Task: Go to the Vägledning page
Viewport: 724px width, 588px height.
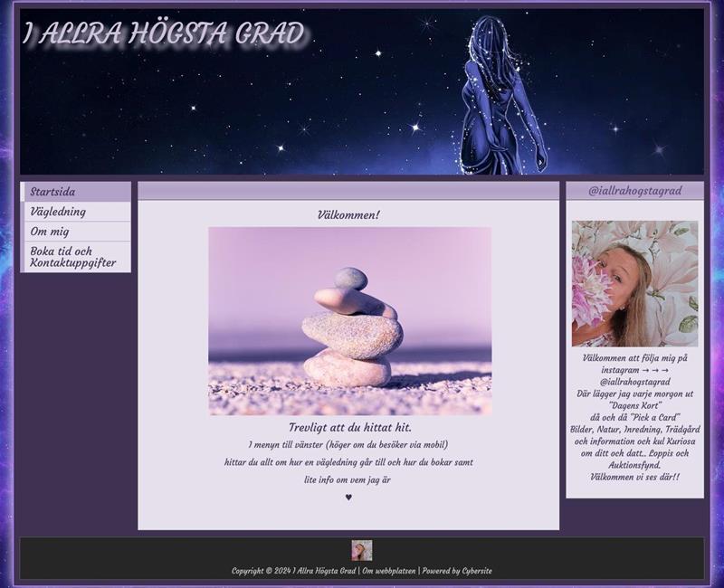Action: 76,212
